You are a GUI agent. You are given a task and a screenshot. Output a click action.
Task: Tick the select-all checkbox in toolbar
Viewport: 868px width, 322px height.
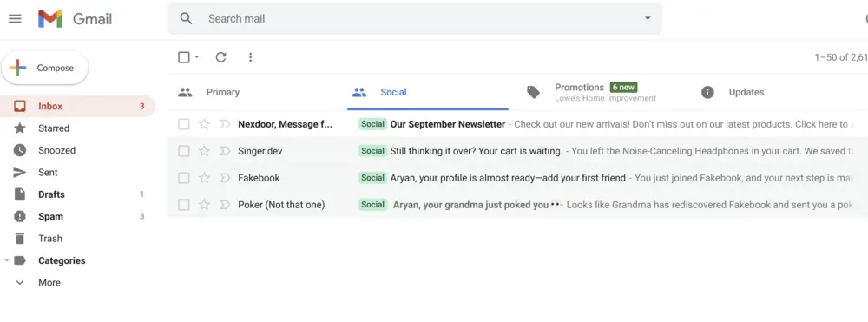coord(184,57)
